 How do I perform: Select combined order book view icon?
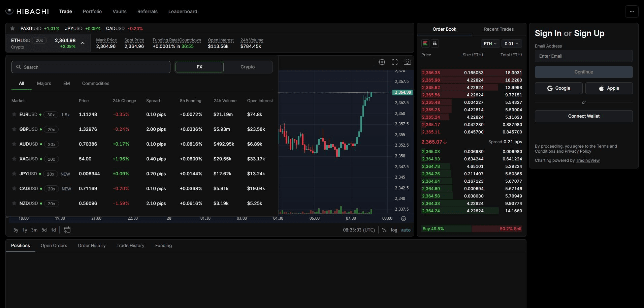(x=425, y=43)
